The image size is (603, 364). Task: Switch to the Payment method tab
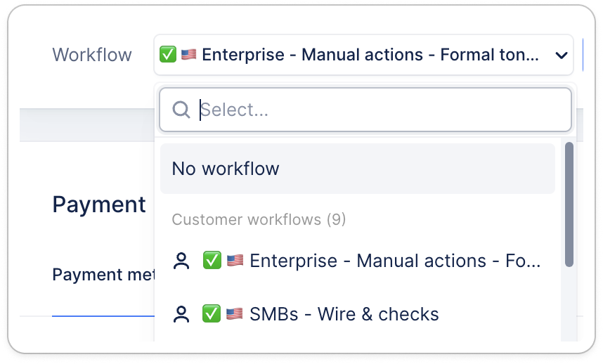click(x=103, y=275)
